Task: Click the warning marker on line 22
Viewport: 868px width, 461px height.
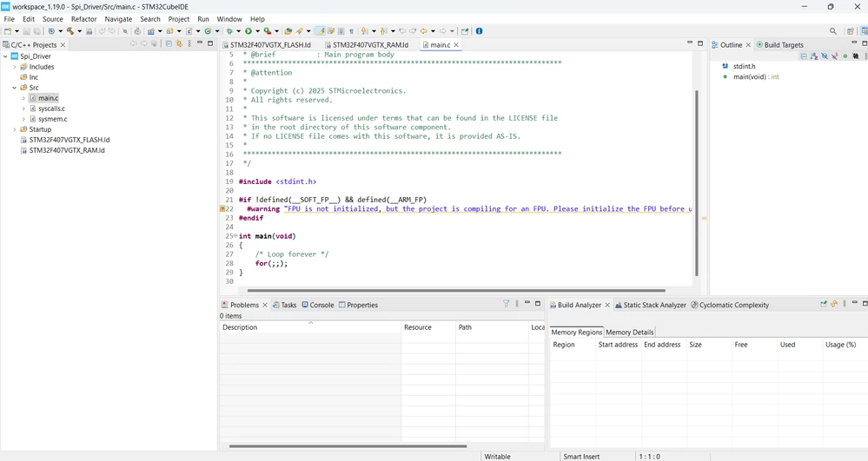Action: 222,208
